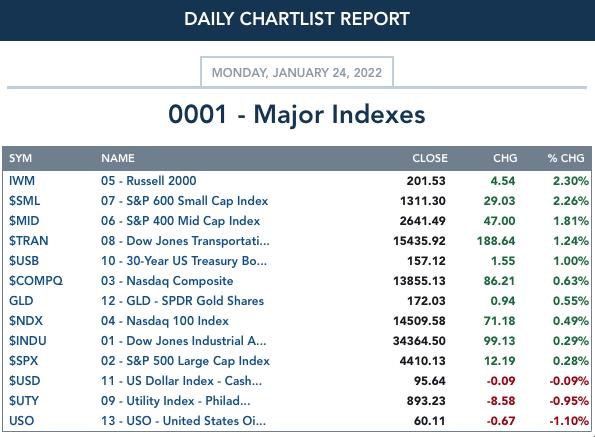The height and width of the screenshot is (437, 595).
Task: Click the Monday, January 24, 2022 date box
Action: pyautogui.click(x=297, y=72)
